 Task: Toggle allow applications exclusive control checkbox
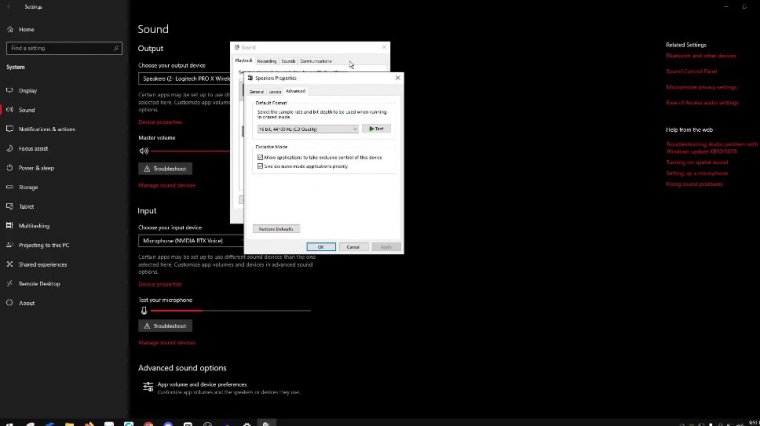pos(260,157)
